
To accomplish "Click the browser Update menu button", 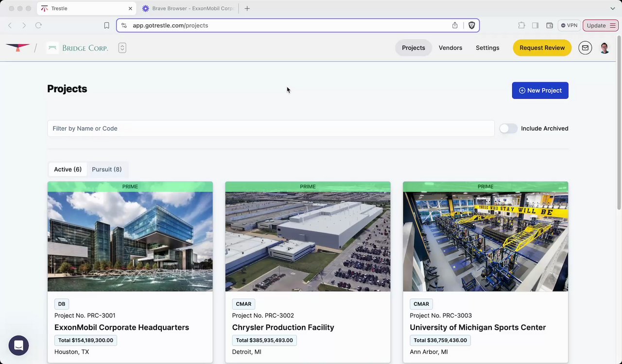I will point(601,25).
